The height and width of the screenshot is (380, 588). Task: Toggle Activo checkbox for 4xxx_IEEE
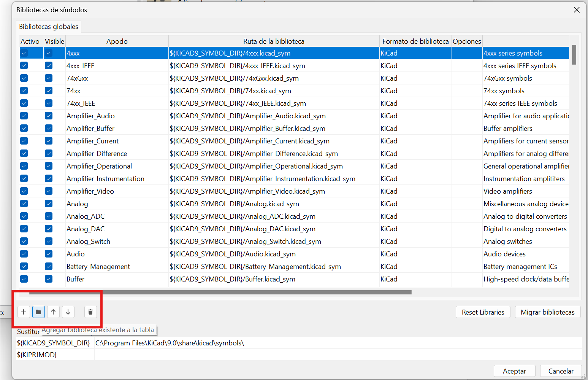[24, 65]
